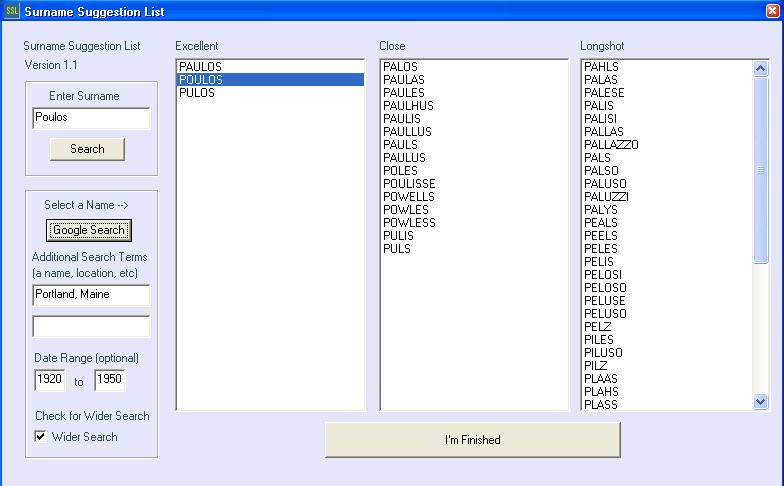Click the I'm Finished button
This screenshot has width=784, height=486.
472,440
